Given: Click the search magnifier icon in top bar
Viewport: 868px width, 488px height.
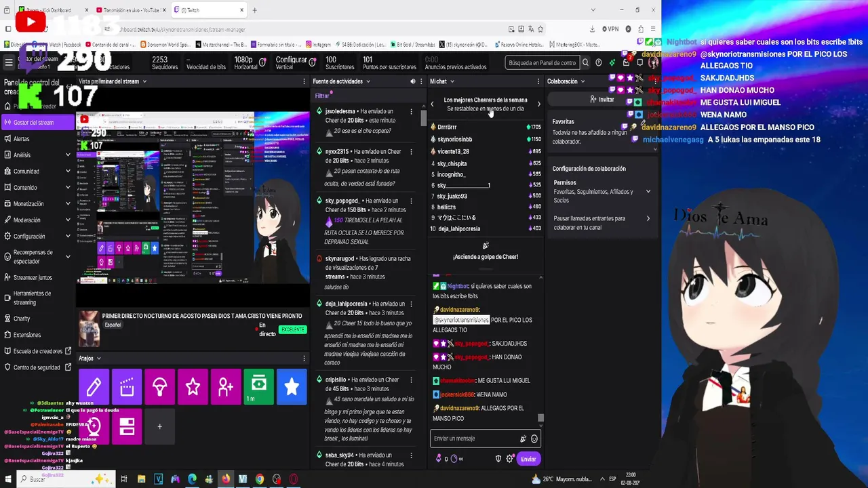Looking at the screenshot, I should pyautogui.click(x=585, y=63).
